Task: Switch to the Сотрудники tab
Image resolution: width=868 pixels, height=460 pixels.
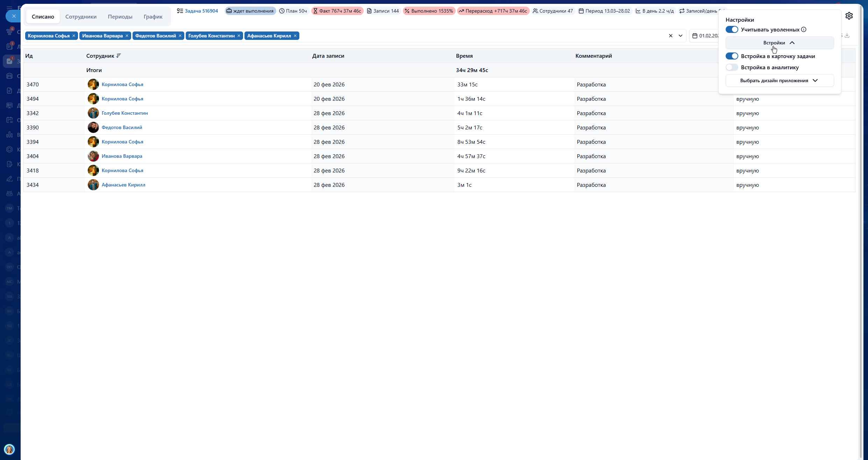Action: tap(81, 17)
